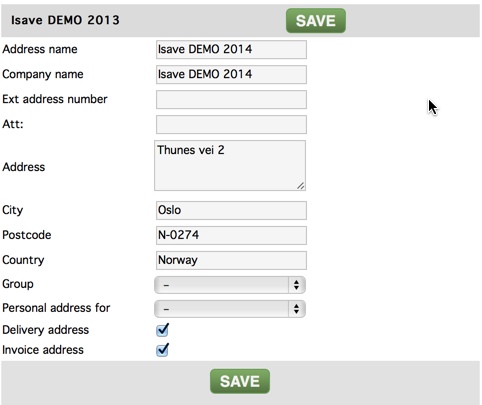Open the Personal address for dropdown
482x405 pixels.
tap(230, 309)
